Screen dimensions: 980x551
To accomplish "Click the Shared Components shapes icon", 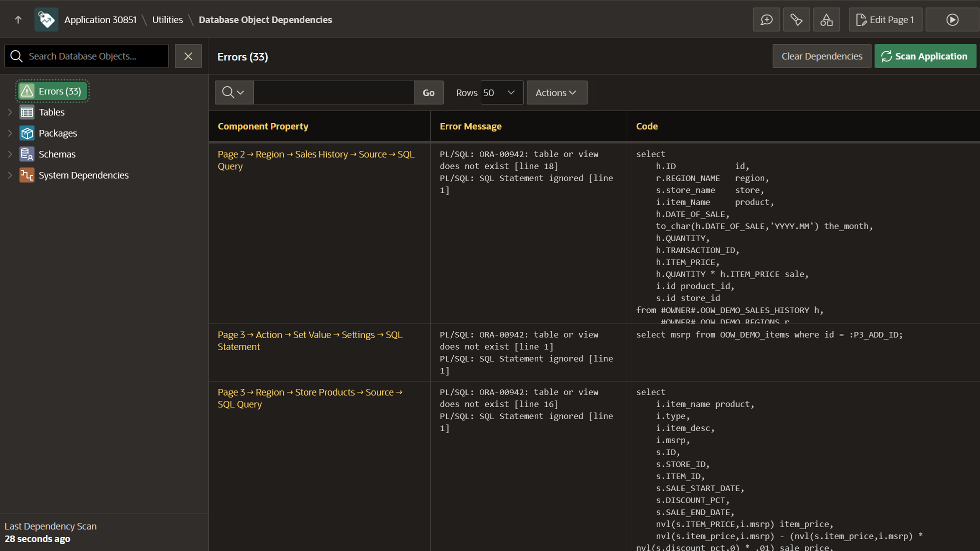I will point(826,19).
